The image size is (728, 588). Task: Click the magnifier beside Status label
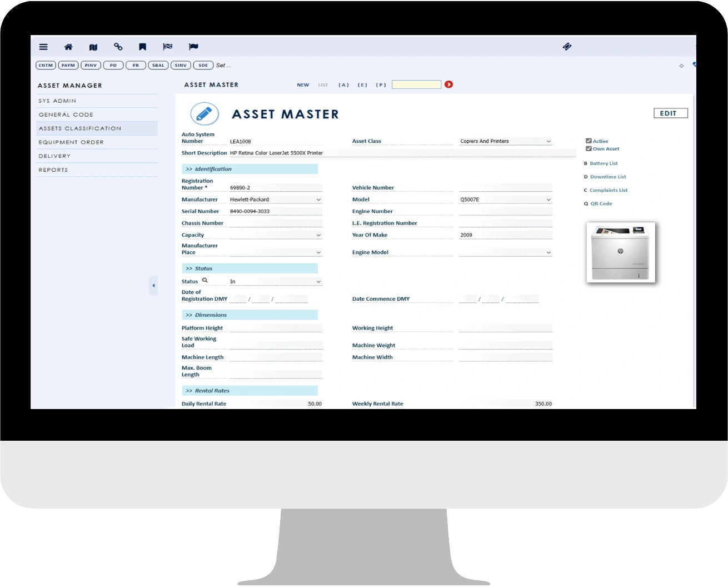tap(205, 281)
